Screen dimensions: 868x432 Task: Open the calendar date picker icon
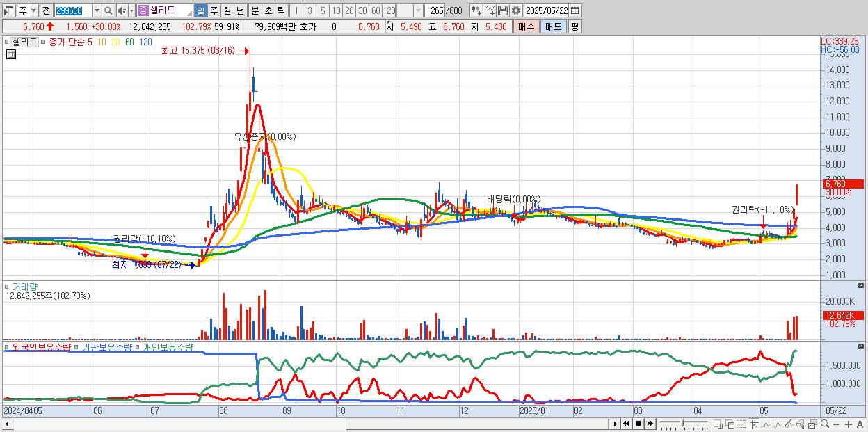(x=575, y=10)
